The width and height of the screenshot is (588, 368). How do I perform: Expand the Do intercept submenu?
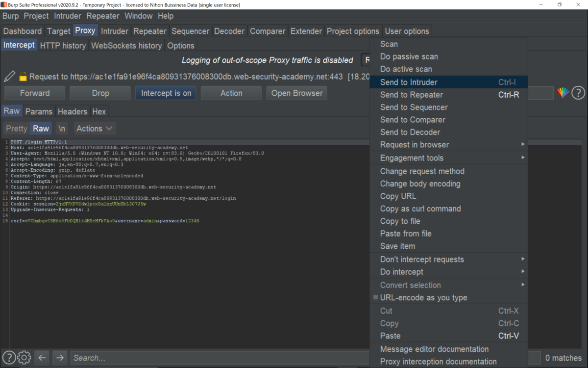[x=449, y=272]
